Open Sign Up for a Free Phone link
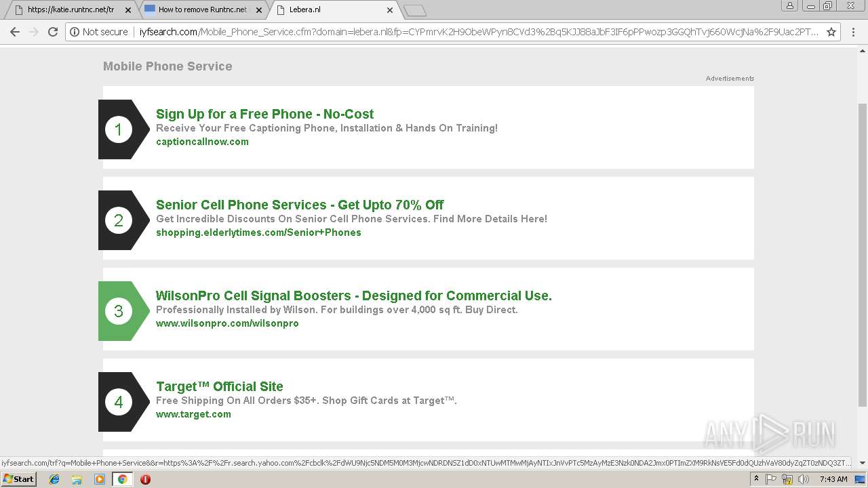Screen dimensions: 868x488 tap(264, 114)
